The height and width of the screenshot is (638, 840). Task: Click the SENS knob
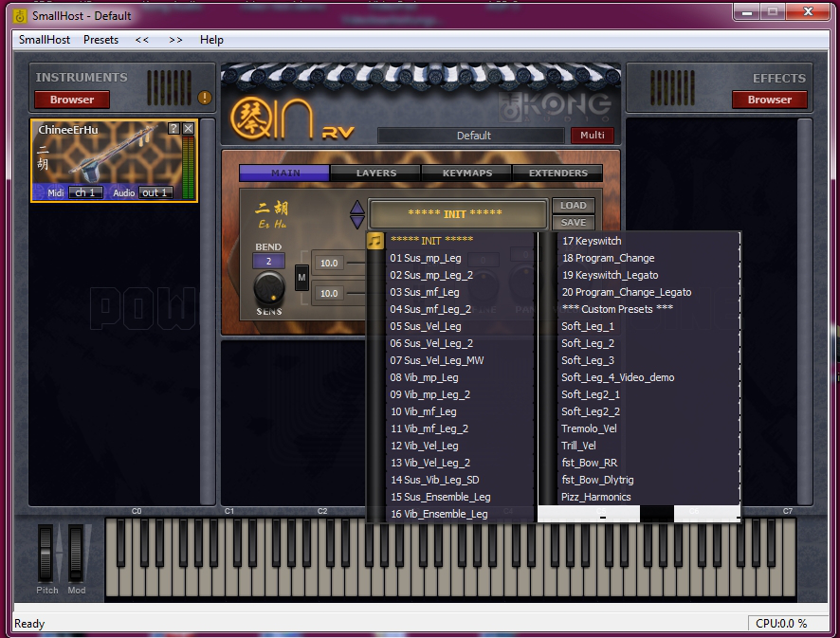[269, 288]
